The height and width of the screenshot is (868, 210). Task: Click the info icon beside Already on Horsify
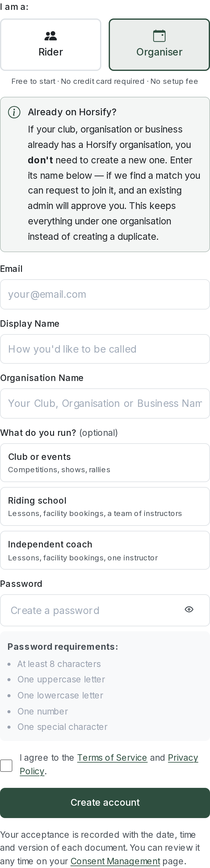[14, 112]
